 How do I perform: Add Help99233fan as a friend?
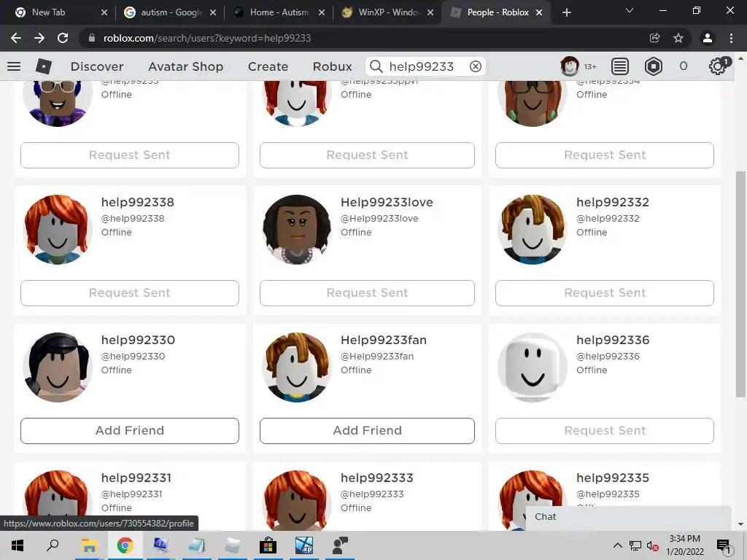click(x=367, y=430)
